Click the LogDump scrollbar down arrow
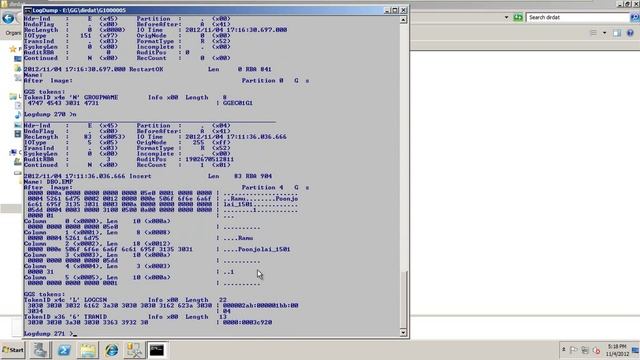This screenshot has height=360, width=640. (403, 332)
